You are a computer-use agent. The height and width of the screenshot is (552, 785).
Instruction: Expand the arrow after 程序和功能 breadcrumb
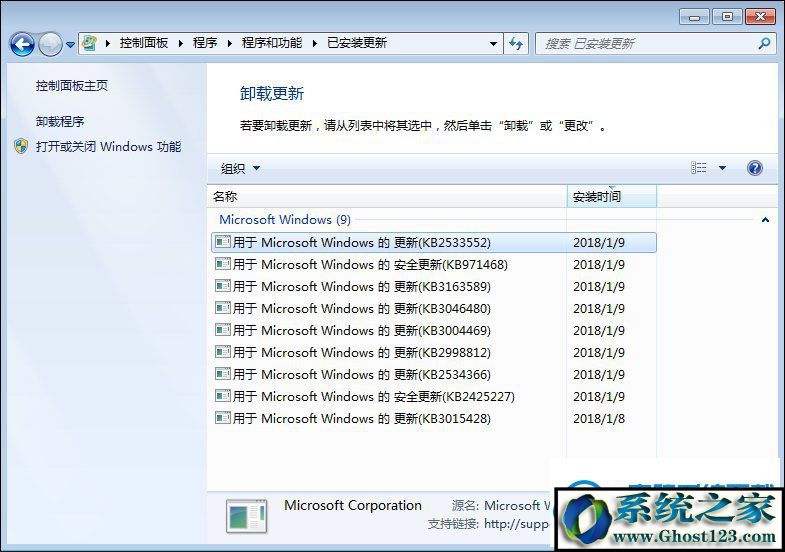314,44
